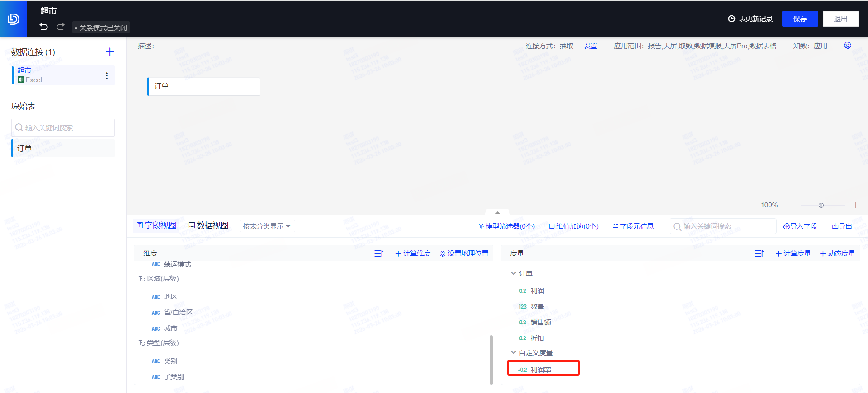Open the three-dot menu for 超市 Excel connection

[107, 75]
